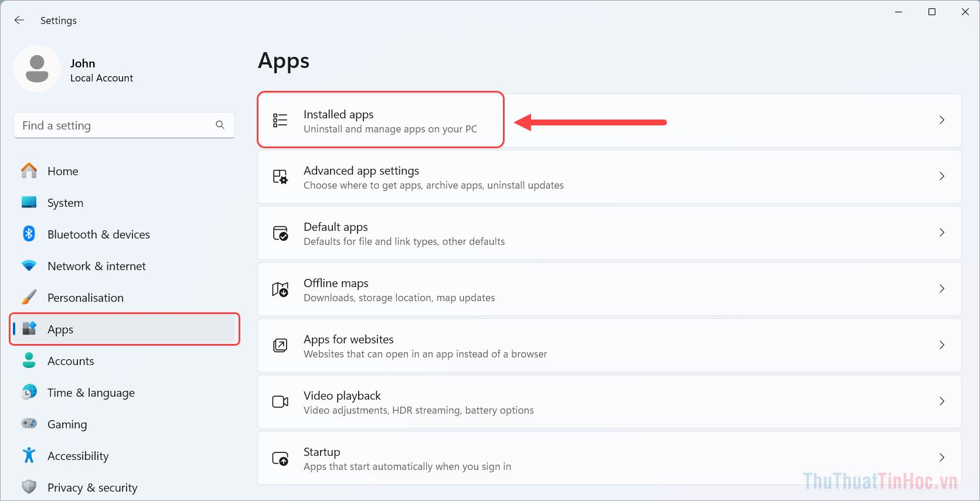
Task: Click the Advanced app settings icon
Action: pyautogui.click(x=280, y=176)
